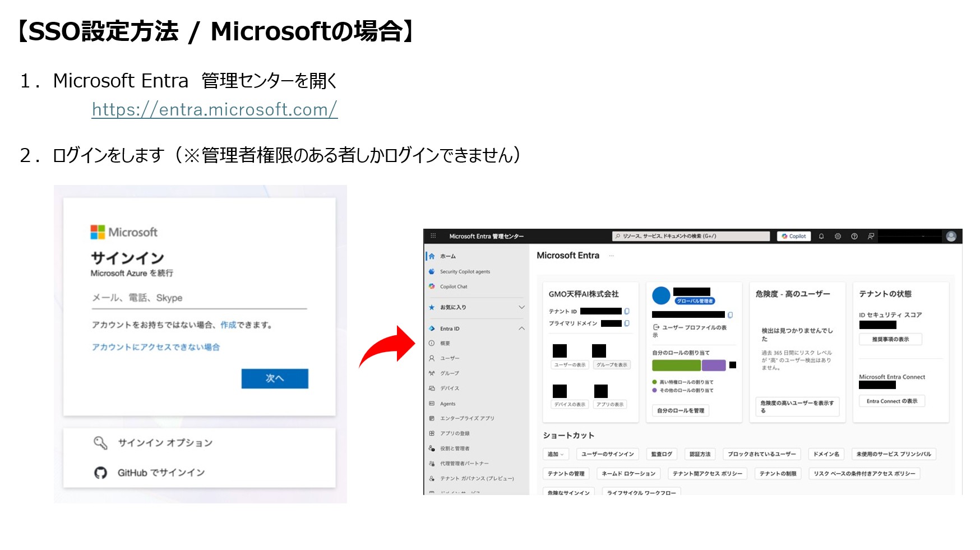Image resolution: width=980 pixels, height=550 pixels.
Task: Click the ユーザーのサインイン shortcut
Action: [x=608, y=454]
